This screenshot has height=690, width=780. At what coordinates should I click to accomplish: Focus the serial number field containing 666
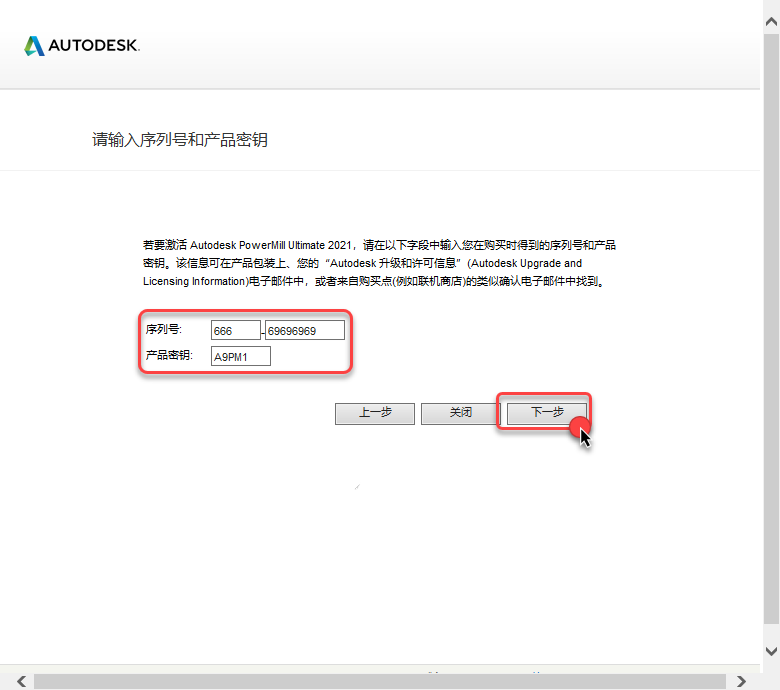click(x=235, y=330)
